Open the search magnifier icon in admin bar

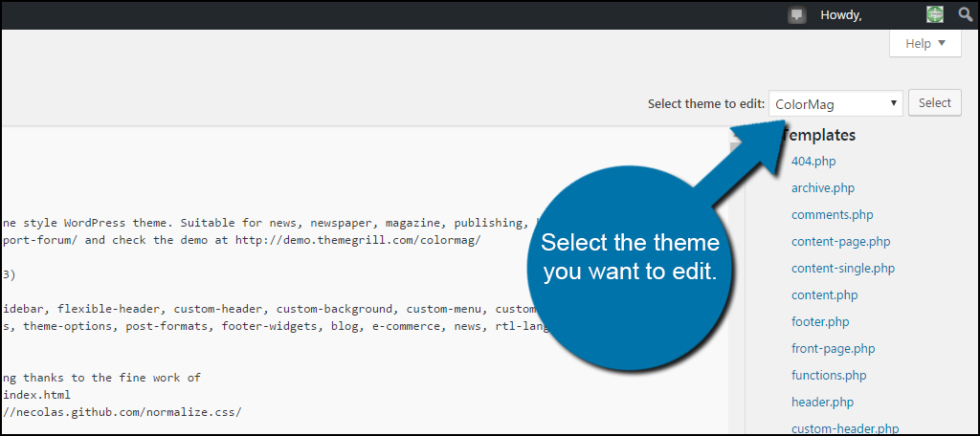[965, 15]
